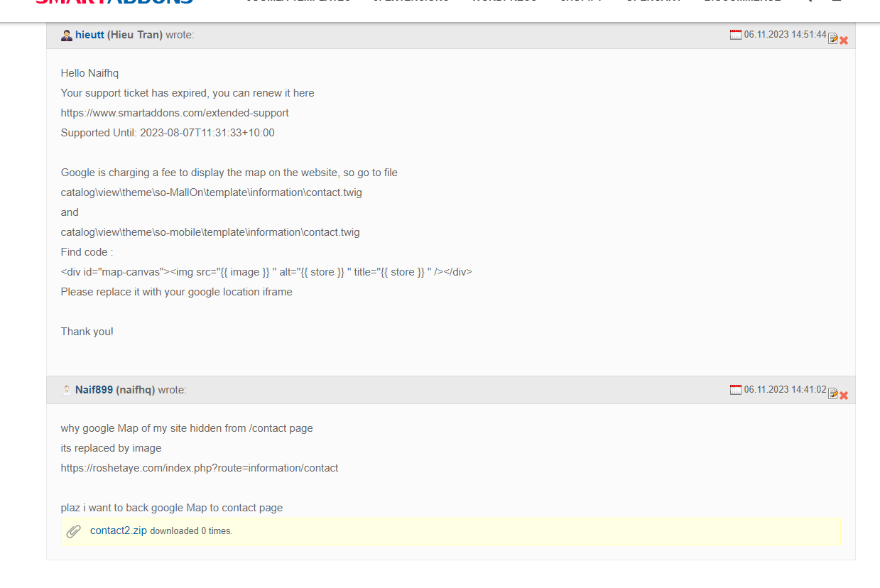880x588 pixels.
Task: Click the 'Find code :' line
Action: tap(87, 252)
